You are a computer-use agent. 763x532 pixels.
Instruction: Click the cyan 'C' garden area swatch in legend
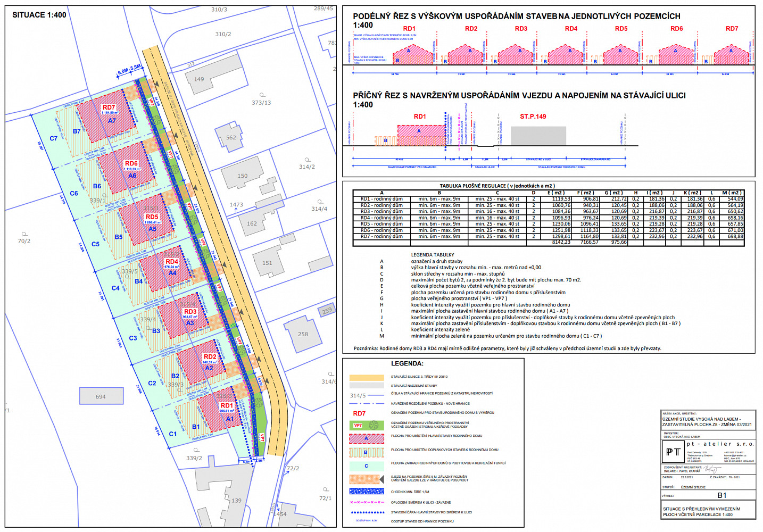[367, 465]
